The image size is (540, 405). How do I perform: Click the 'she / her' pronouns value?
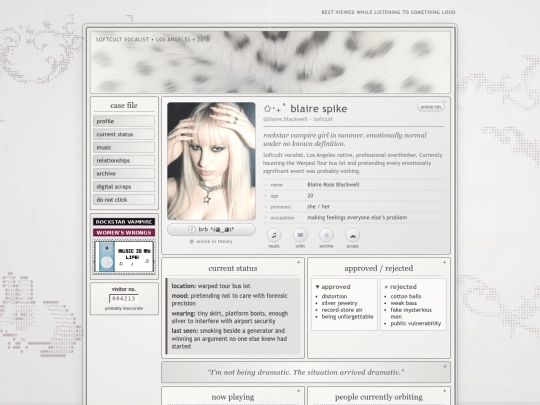coord(319,207)
